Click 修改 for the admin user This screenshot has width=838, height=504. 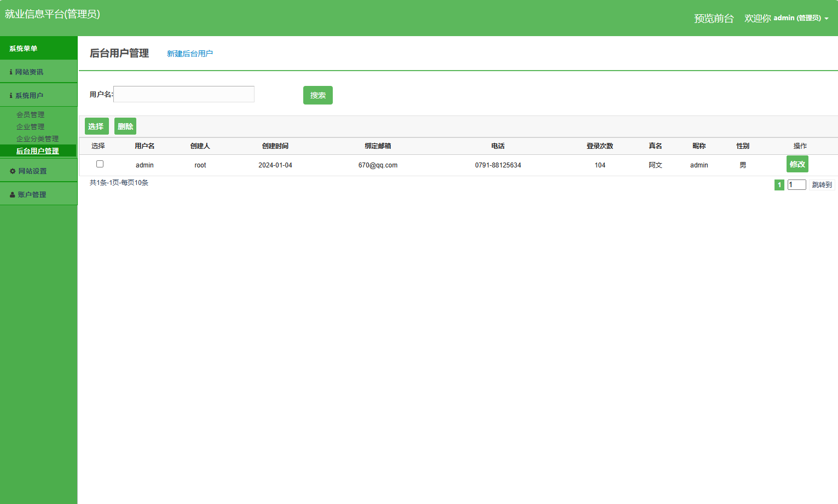coord(797,164)
